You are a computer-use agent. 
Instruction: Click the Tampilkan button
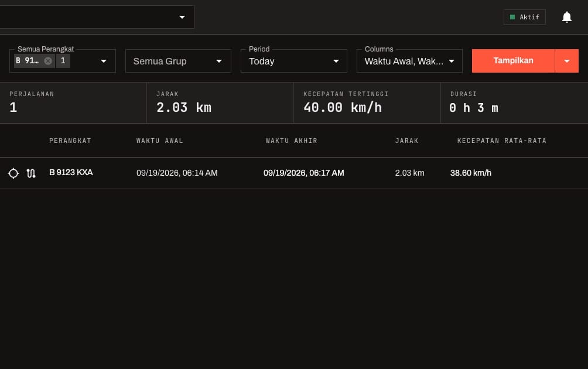point(513,61)
